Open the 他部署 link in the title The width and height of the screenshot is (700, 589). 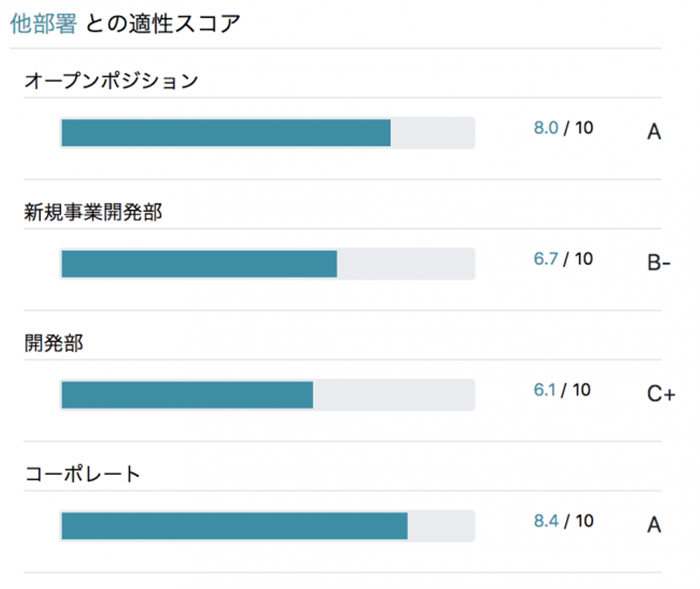click(43, 24)
